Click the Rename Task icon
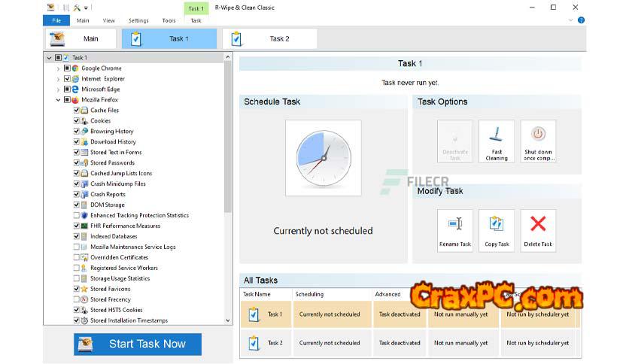This screenshot has height=364, width=629. pyautogui.click(x=455, y=223)
